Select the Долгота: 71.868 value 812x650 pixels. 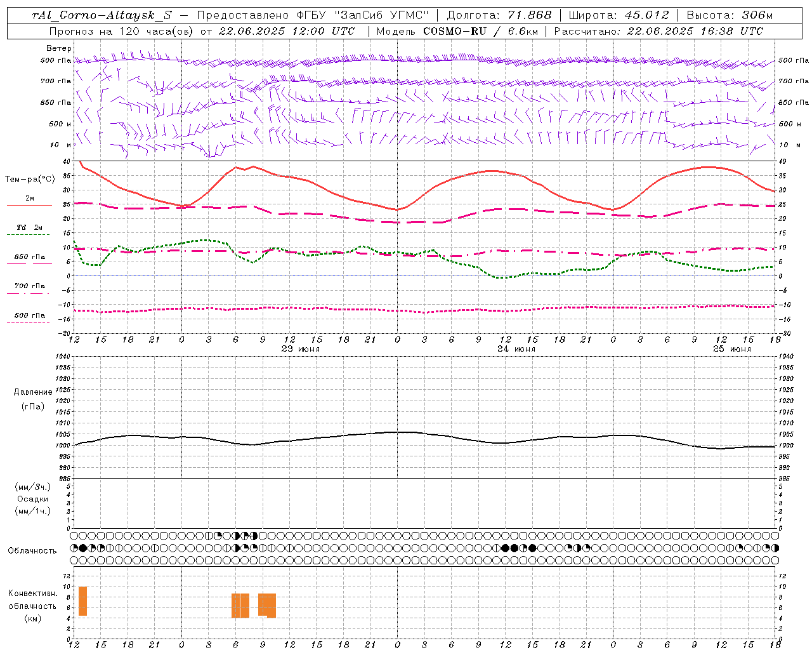pyautogui.click(x=499, y=15)
